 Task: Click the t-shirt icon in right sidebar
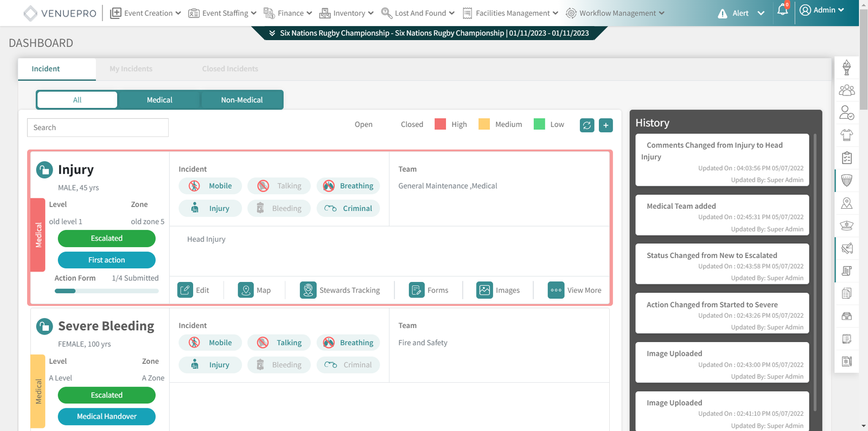[846, 135]
